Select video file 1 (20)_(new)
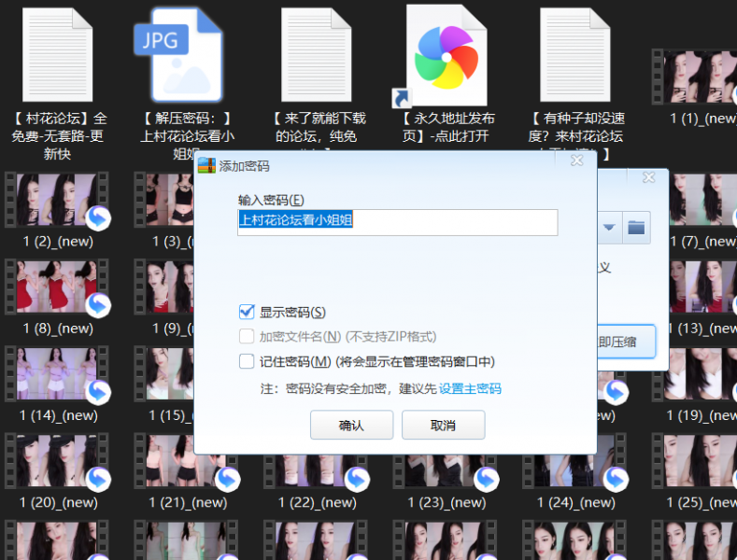Image resolution: width=737 pixels, height=560 pixels. click(x=57, y=464)
